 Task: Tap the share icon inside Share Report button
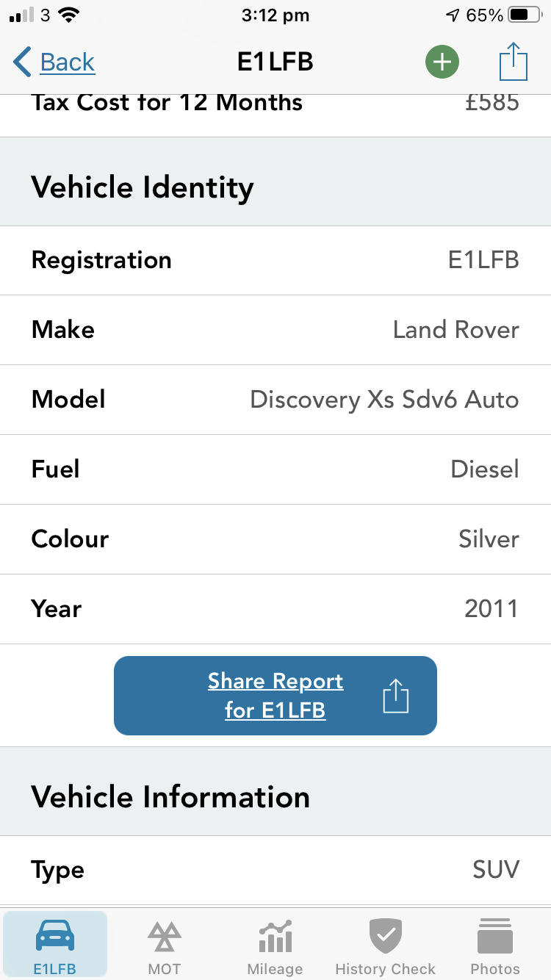[x=395, y=696]
